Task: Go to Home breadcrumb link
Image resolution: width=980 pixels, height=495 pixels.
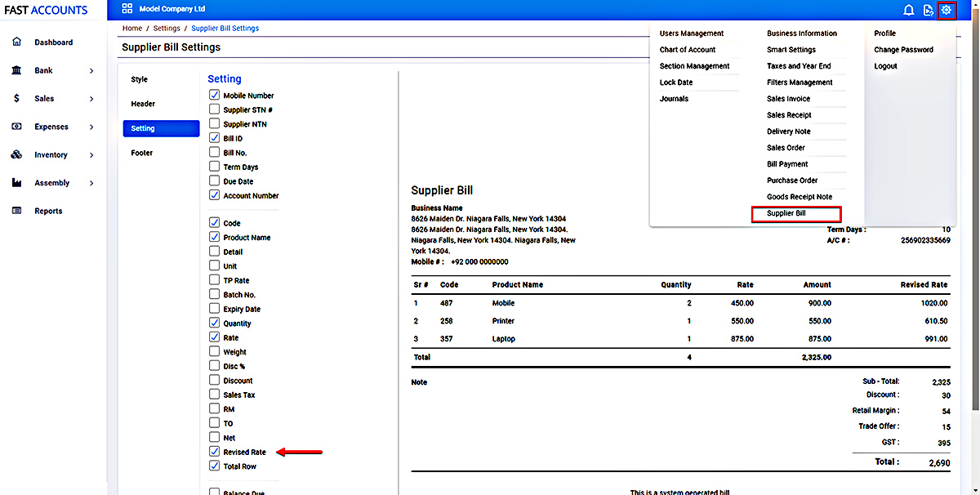Action: [x=131, y=28]
